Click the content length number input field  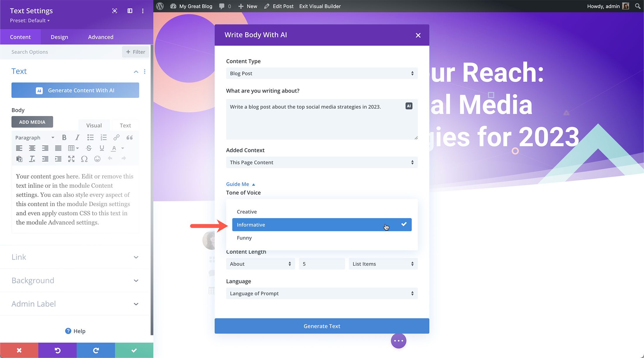pyautogui.click(x=322, y=264)
